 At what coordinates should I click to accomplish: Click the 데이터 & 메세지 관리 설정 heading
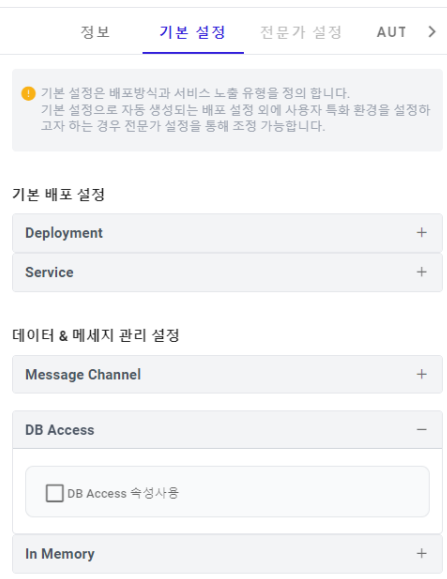pos(96,336)
